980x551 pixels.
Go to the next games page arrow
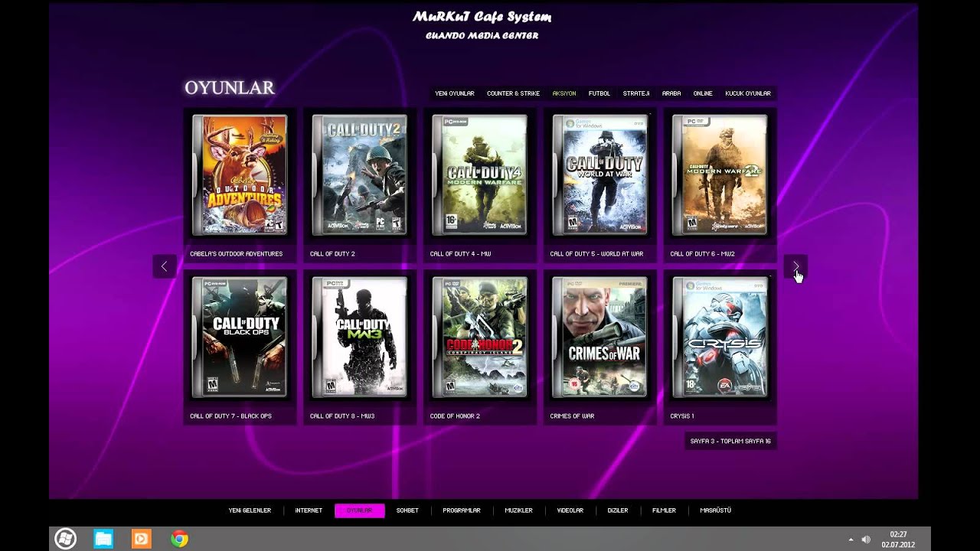click(x=795, y=266)
